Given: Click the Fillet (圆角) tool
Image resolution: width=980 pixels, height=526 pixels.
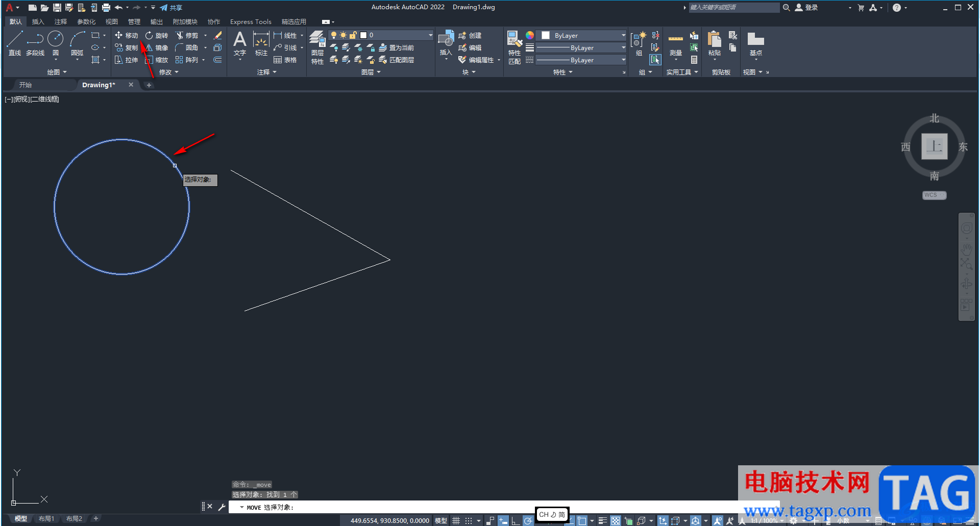Looking at the screenshot, I should [x=187, y=47].
